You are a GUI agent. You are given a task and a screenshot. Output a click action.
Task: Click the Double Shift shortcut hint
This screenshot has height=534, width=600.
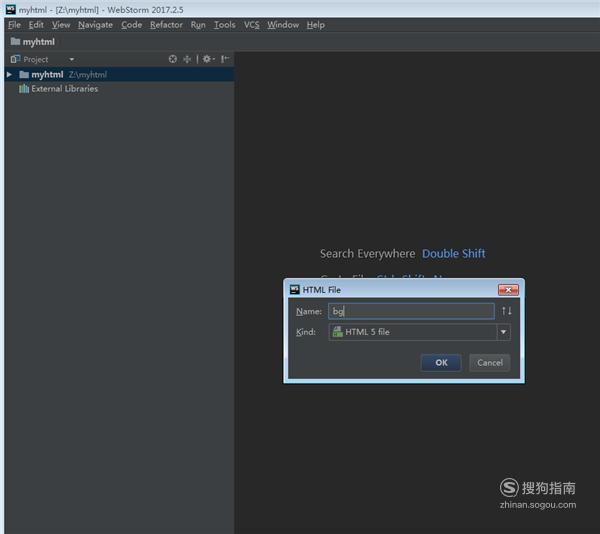point(453,254)
